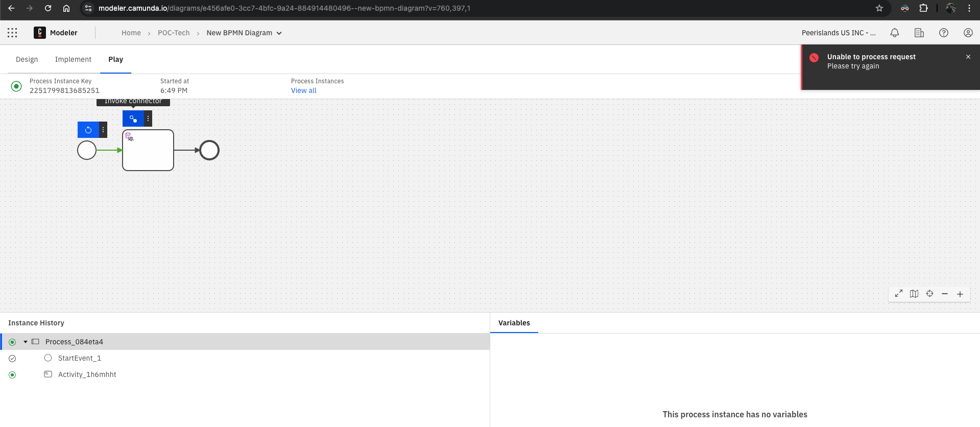The image size is (980, 427).
Task: Go to browser home page
Action: 66,8
